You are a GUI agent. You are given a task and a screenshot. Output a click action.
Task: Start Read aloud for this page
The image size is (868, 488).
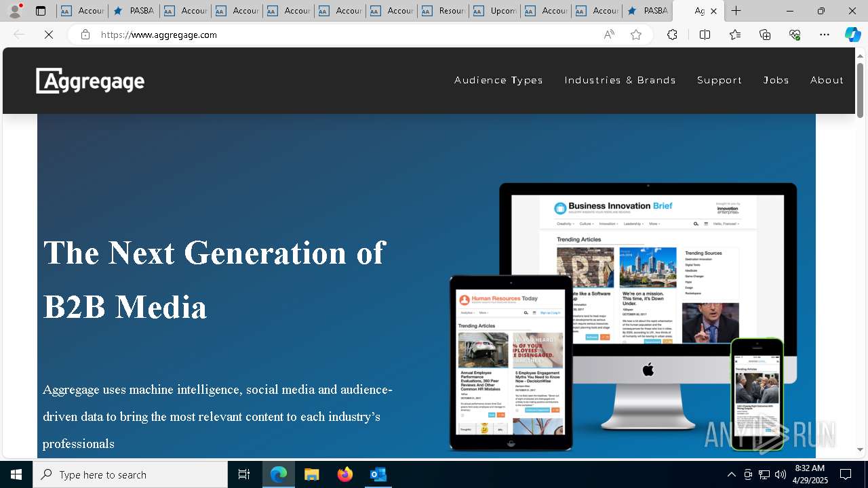pos(609,35)
